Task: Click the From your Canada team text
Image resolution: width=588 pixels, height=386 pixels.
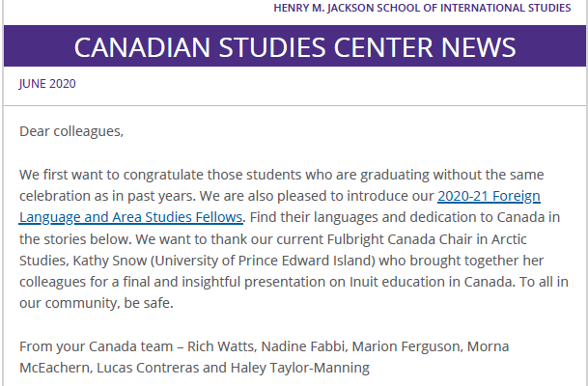Action: pos(96,346)
